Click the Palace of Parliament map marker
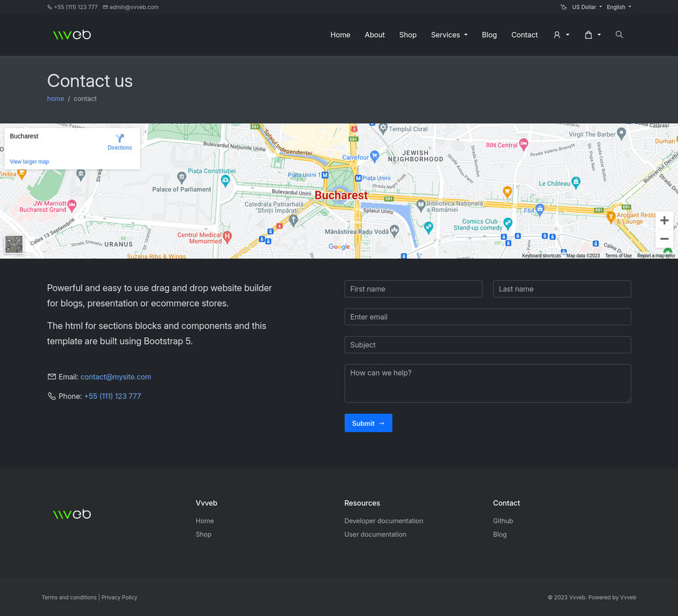Screen dimensions: 678x616 click(x=181, y=177)
